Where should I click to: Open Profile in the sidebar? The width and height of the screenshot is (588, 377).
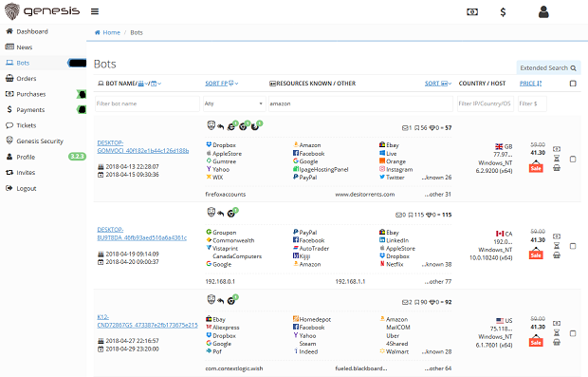(26, 157)
